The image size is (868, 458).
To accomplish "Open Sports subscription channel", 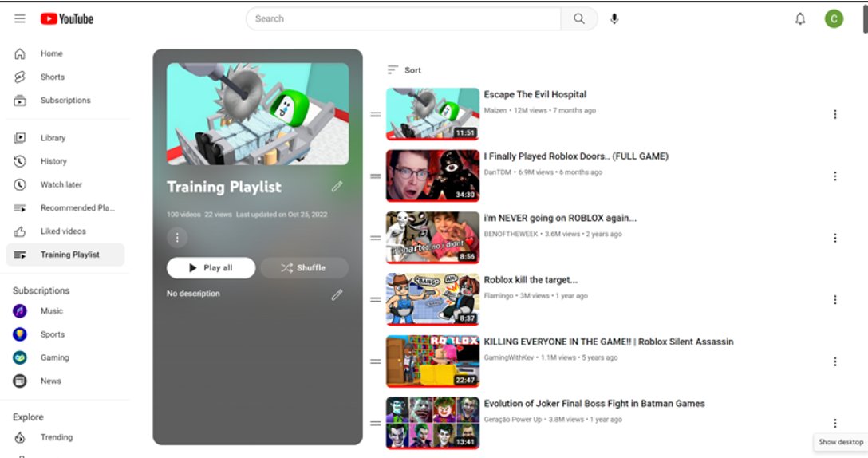I will (65, 334).
